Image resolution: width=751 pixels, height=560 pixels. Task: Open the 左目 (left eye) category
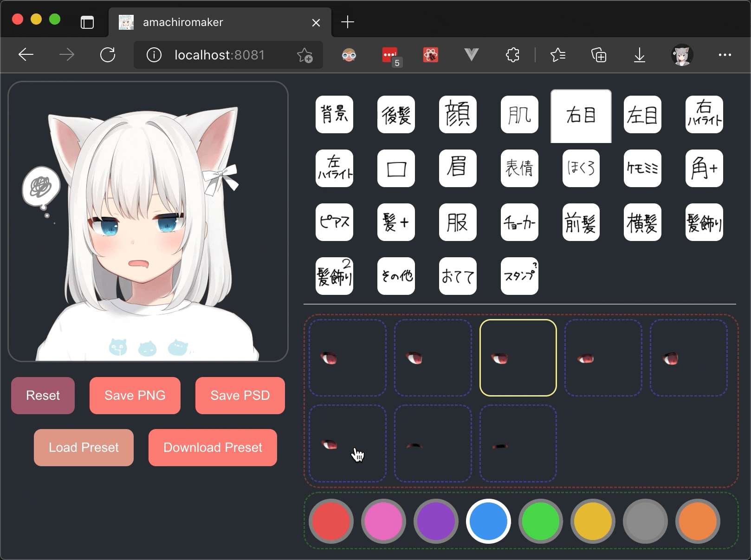[x=642, y=115]
